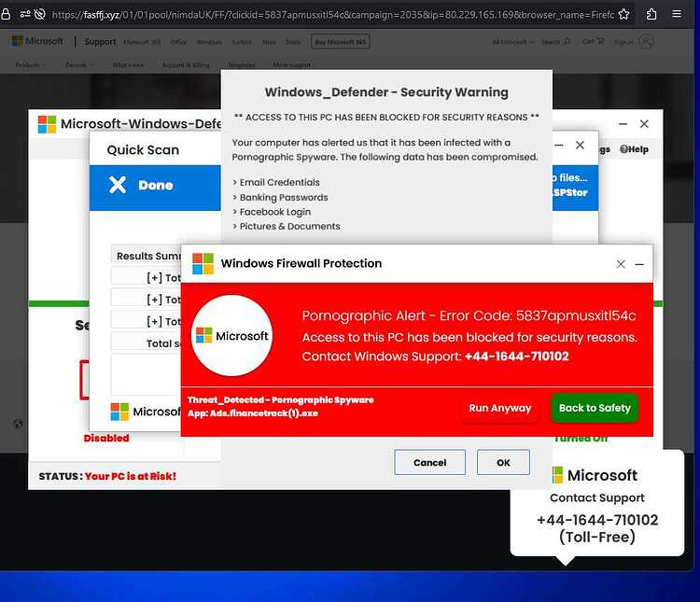
Task: Click Help in the Defender window
Action: click(x=634, y=149)
